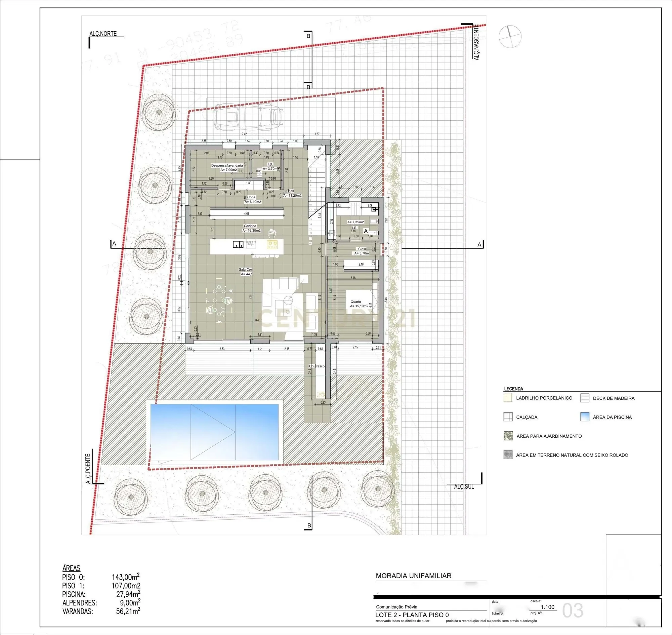Screen dimensions: 672x635
Task: Click 'LOTE 2 - PLANTA PISO 0' title
Action: tap(412, 615)
